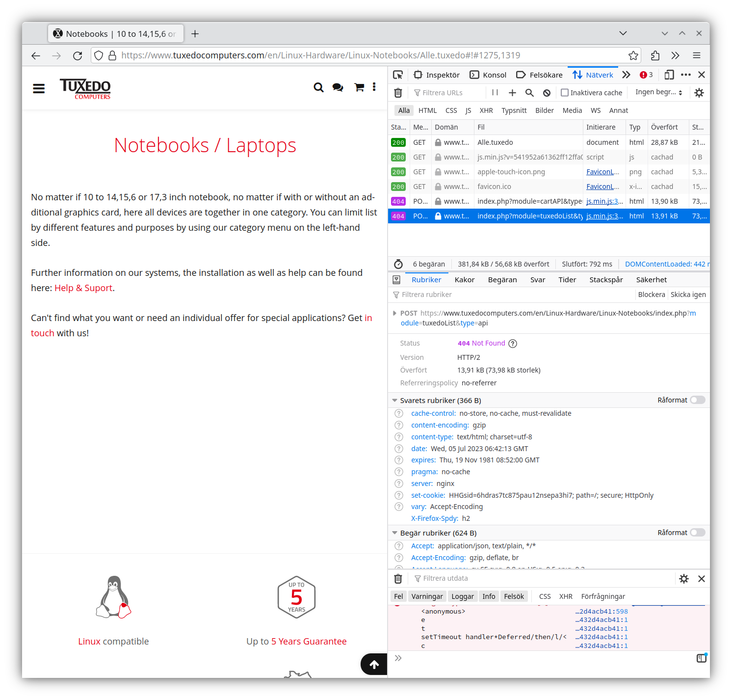Click the request blocking icon
732x700 pixels.
pos(547,92)
